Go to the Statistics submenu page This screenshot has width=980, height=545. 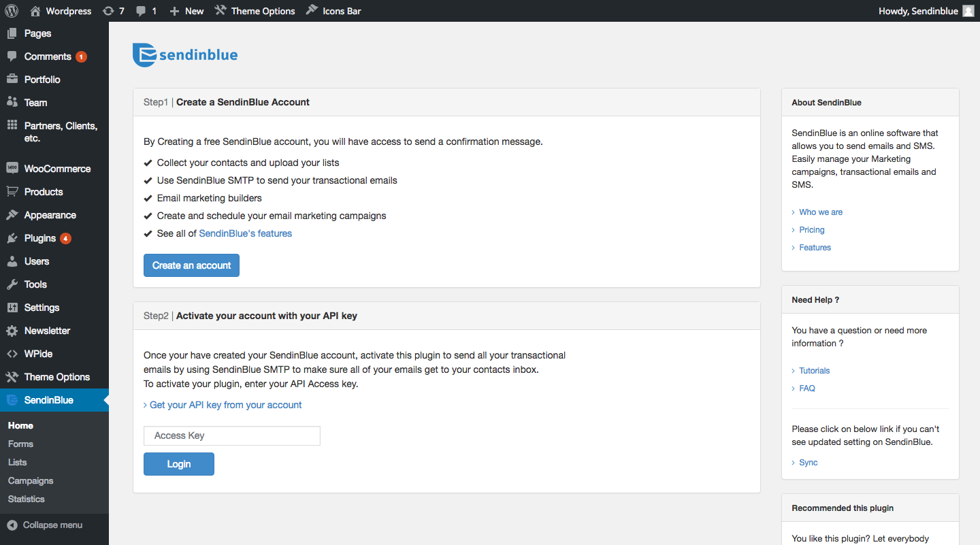[x=27, y=499]
